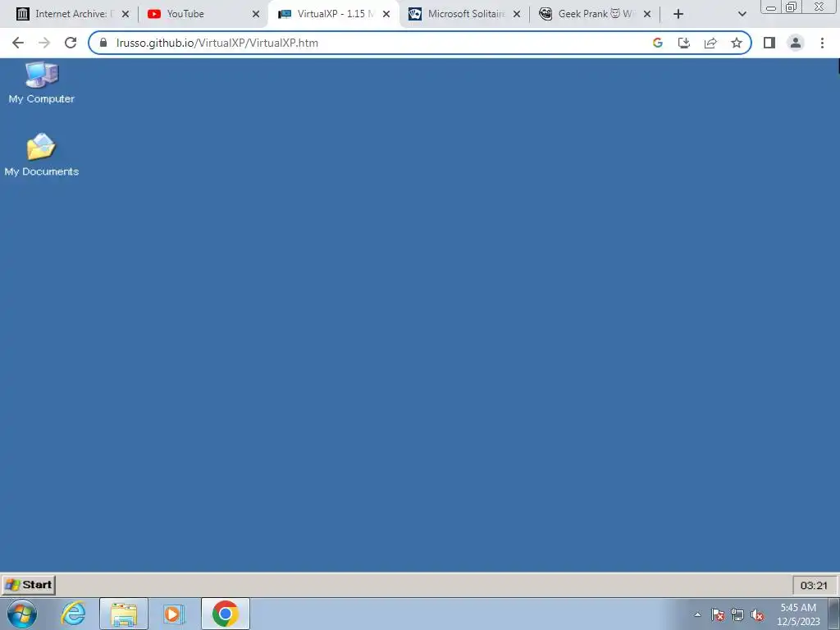
Task: Open the Windows 7 Start orb
Action: point(22,614)
